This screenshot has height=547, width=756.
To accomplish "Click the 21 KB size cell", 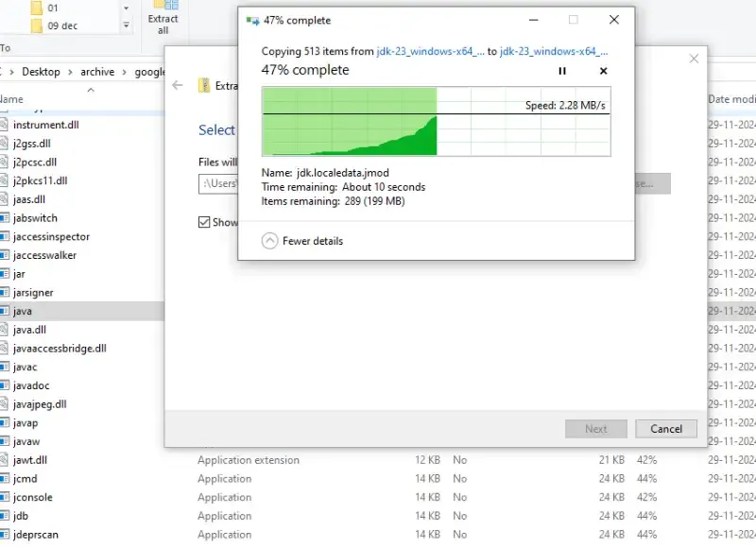I will [x=611, y=460].
